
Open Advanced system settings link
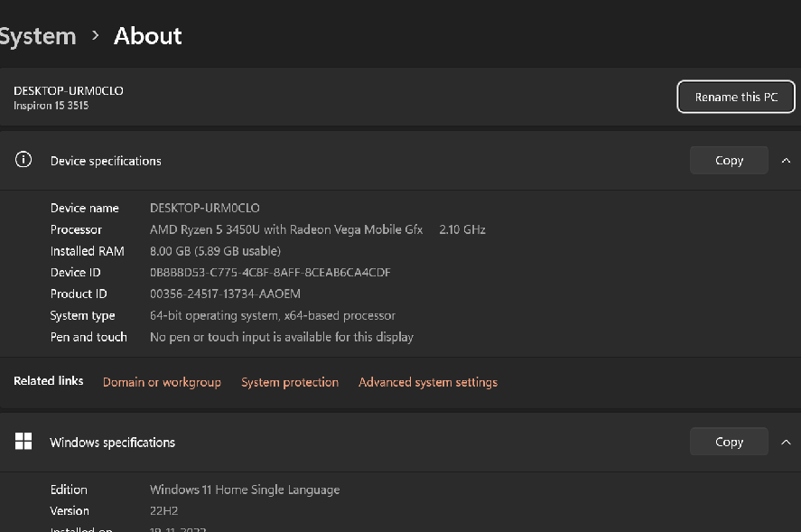click(x=427, y=382)
